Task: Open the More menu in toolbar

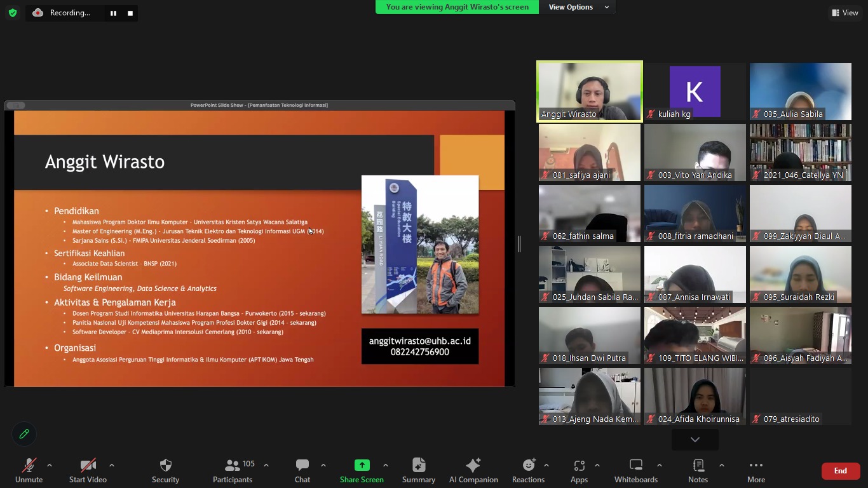Action: pyautogui.click(x=756, y=471)
